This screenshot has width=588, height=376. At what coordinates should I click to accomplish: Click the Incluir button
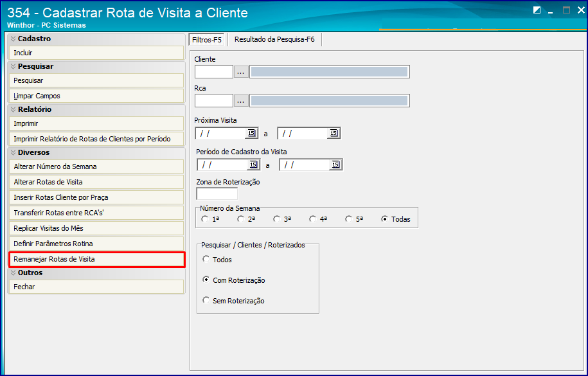[x=96, y=53]
